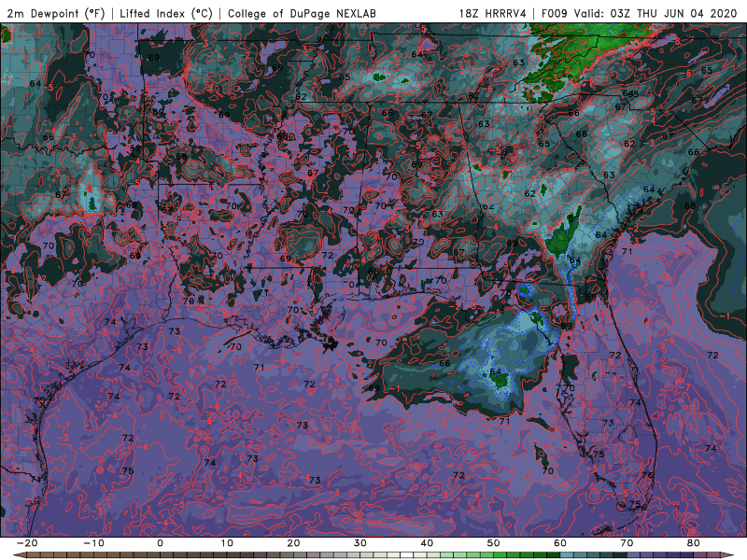Click the 40 label on the color scale
Screen dimensions: 747x560
pyautogui.click(x=427, y=543)
